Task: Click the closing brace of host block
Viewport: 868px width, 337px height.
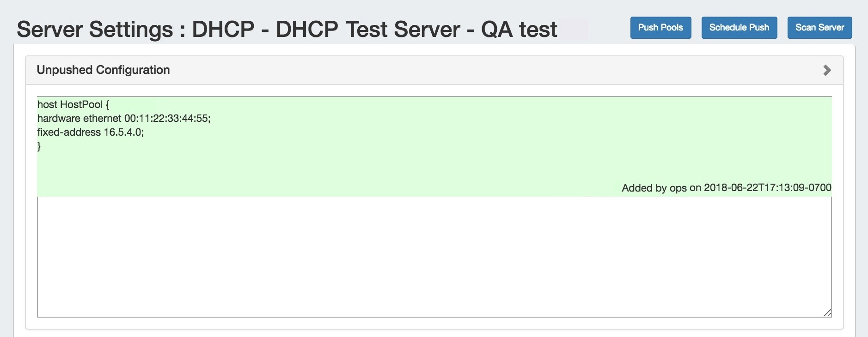Action: pos(39,146)
